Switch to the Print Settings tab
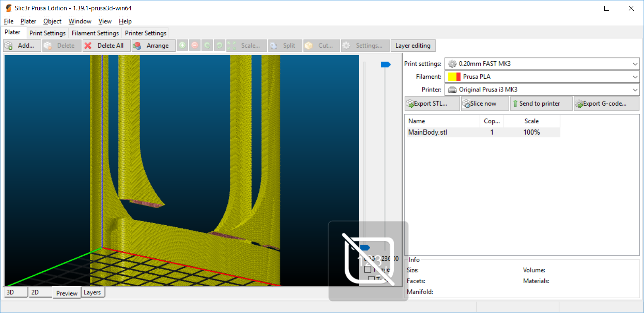The image size is (644, 313). [x=48, y=33]
